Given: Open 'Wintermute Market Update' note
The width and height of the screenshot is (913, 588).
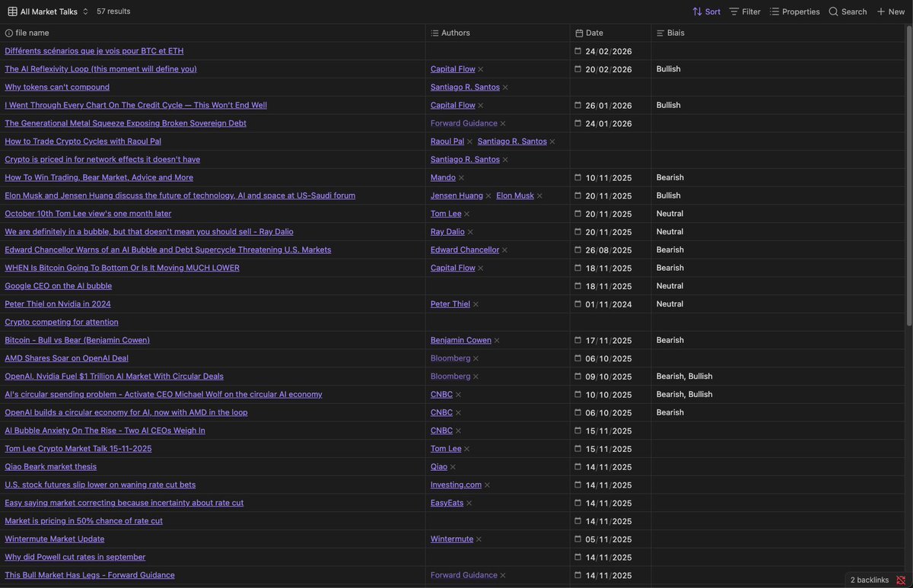Looking at the screenshot, I should tap(55, 539).
